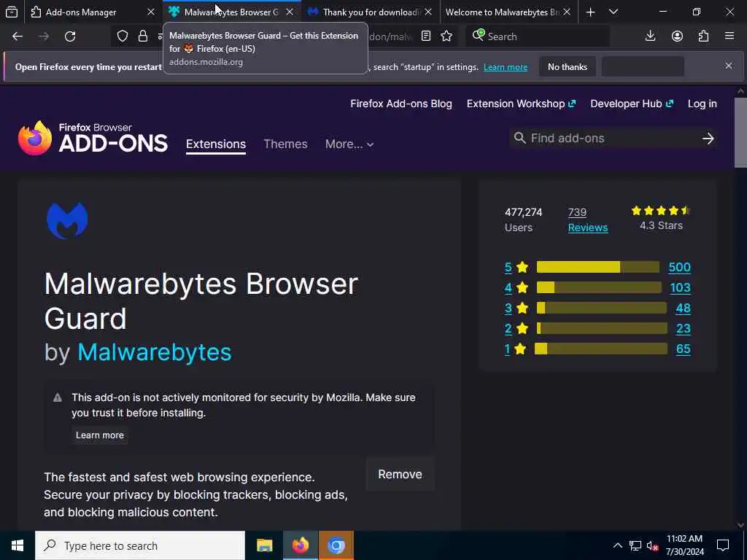Reload the current page
This screenshot has height=560, width=747.
pyautogui.click(x=70, y=36)
